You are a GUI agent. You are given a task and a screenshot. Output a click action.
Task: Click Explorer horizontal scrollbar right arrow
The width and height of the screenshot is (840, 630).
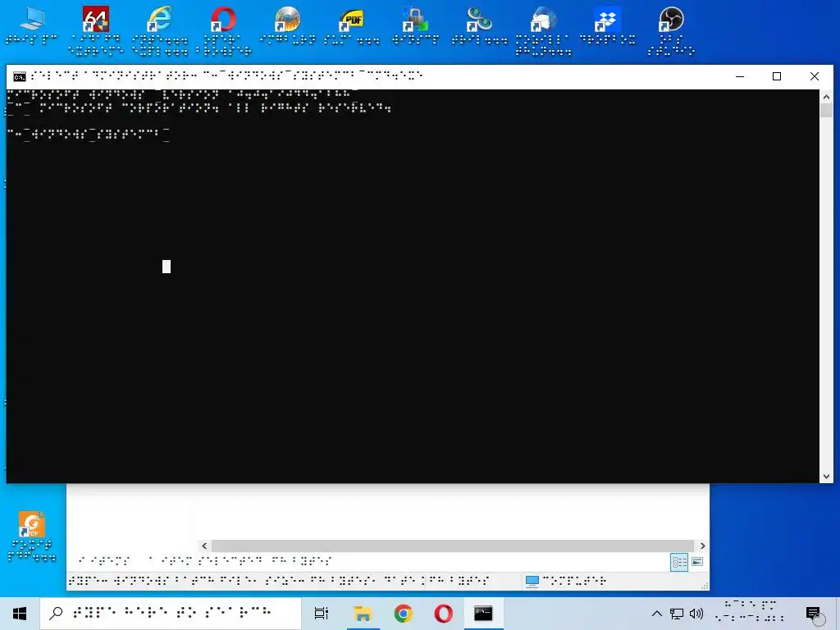pyautogui.click(x=703, y=546)
